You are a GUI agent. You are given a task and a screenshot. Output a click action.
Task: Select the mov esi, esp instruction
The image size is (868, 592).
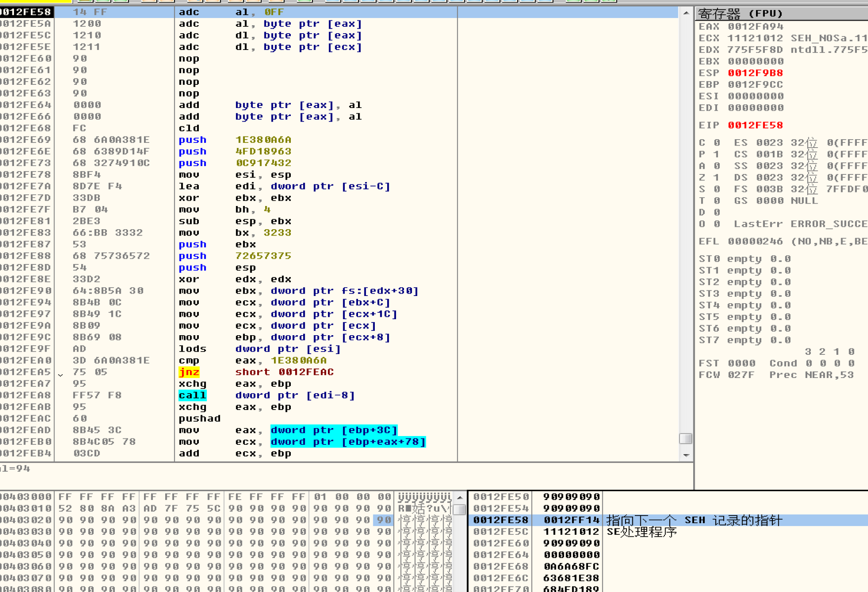pos(235,174)
